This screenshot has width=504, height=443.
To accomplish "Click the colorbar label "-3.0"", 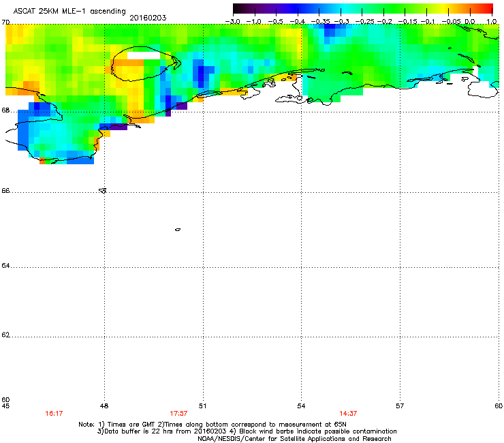I will click(x=232, y=22).
